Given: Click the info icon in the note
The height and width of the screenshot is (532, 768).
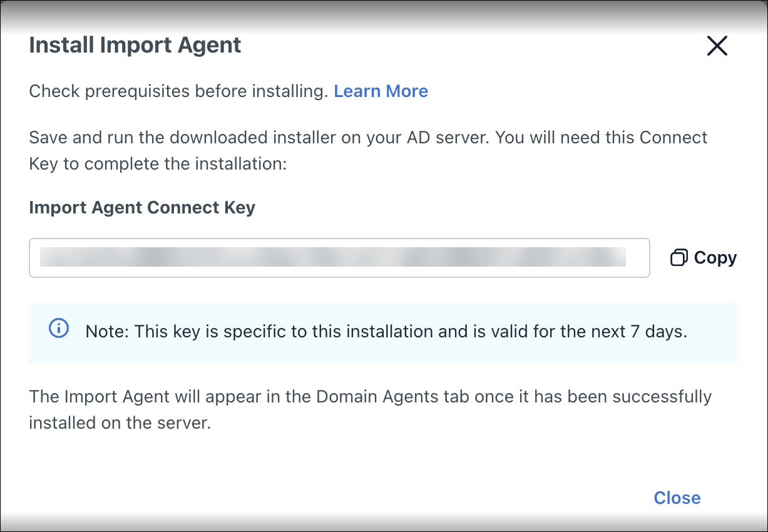Looking at the screenshot, I should point(58,328).
